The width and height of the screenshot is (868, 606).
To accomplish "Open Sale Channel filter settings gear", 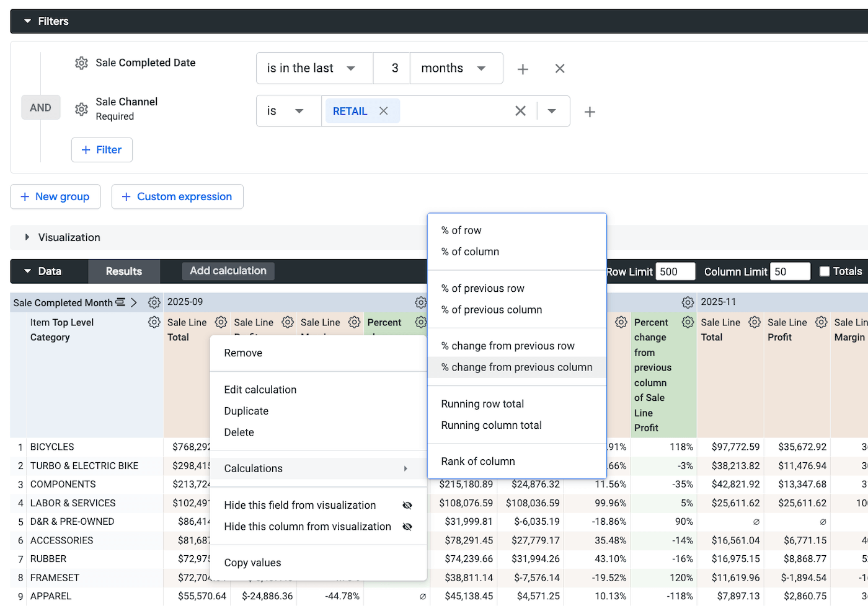I will coord(81,109).
